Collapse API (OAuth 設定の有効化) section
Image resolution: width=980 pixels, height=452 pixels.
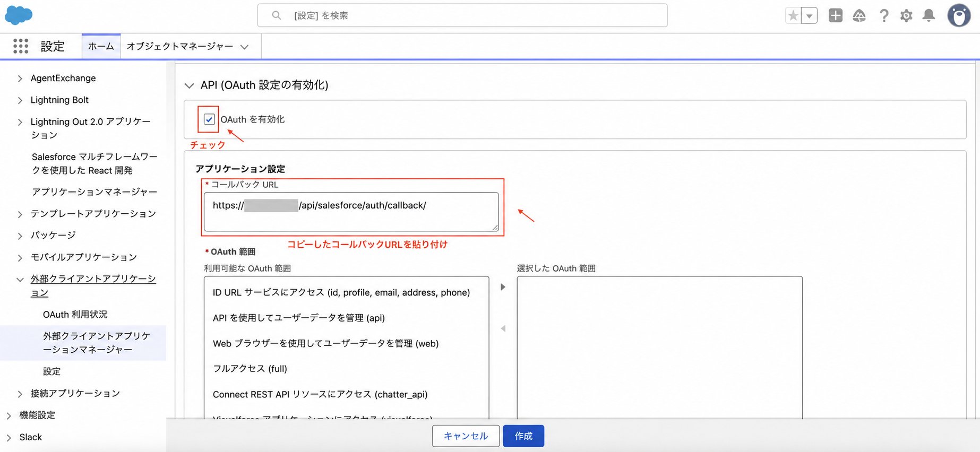189,85
